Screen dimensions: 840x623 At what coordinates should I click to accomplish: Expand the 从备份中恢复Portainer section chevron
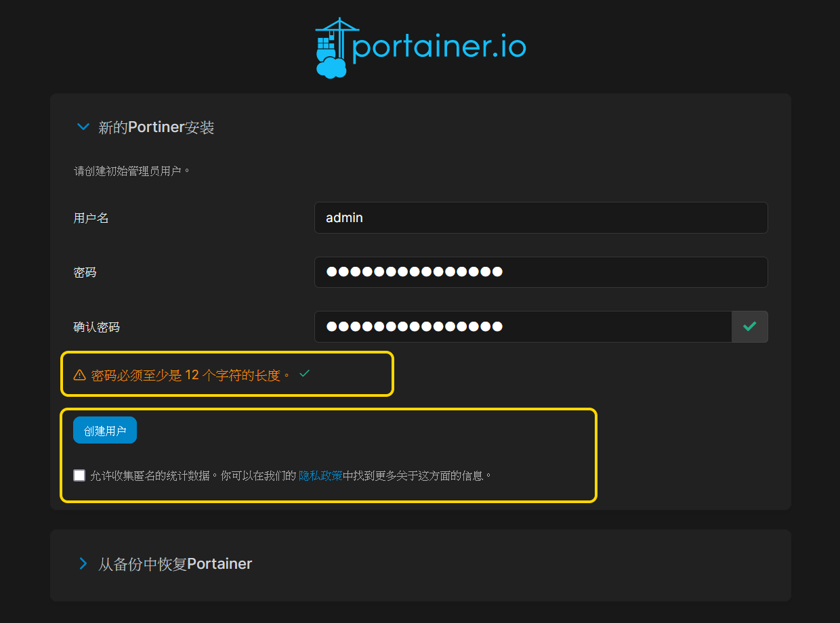(x=83, y=563)
